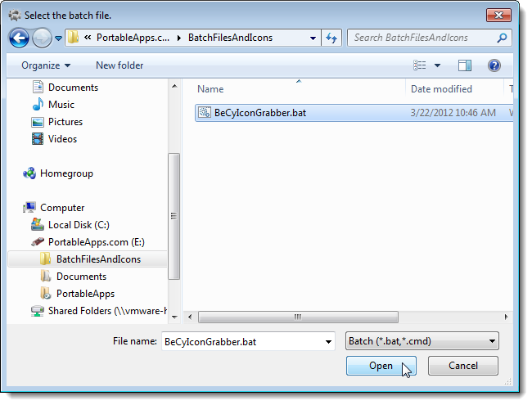Select Pictures in navigation pane

[57, 122]
